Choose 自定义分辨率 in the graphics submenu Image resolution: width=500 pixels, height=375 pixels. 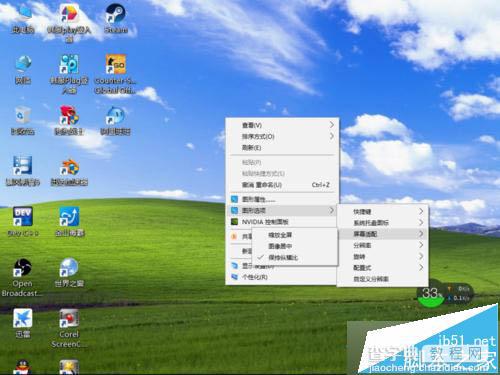click(x=383, y=279)
